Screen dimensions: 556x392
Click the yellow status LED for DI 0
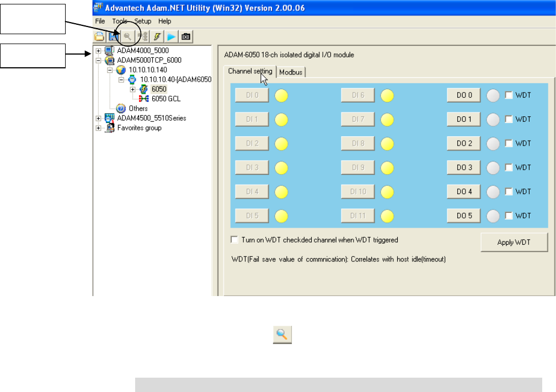281,96
